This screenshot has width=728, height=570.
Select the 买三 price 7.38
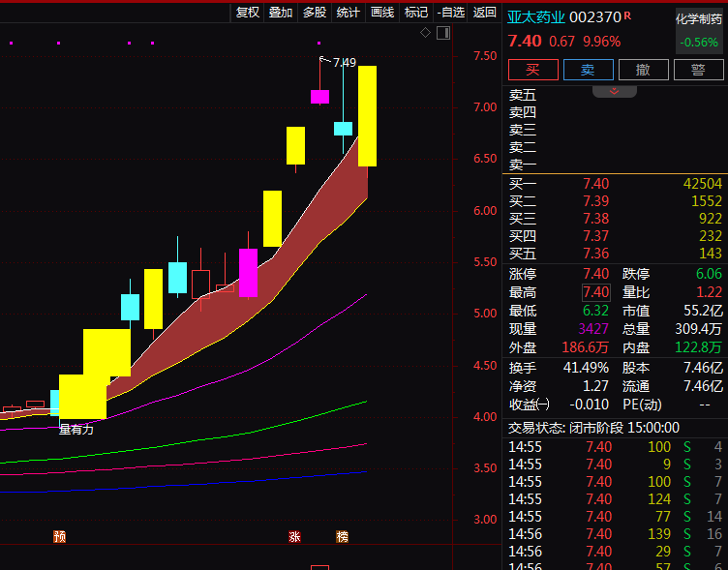(595, 219)
